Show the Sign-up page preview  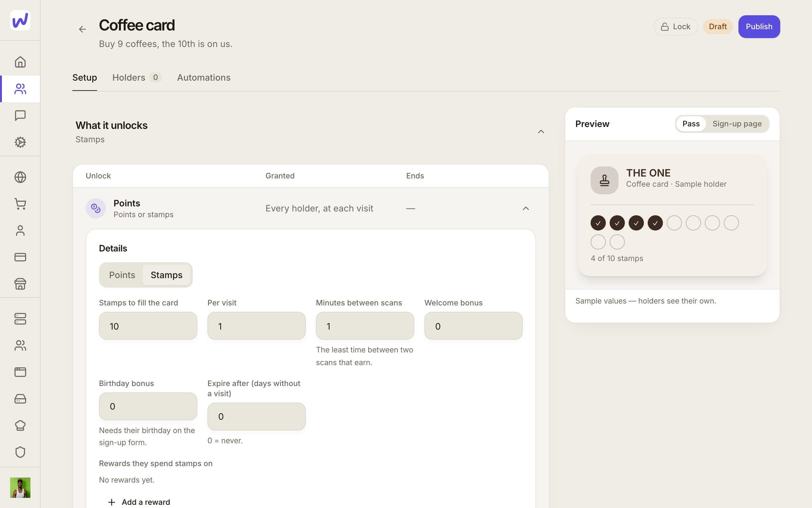click(737, 124)
